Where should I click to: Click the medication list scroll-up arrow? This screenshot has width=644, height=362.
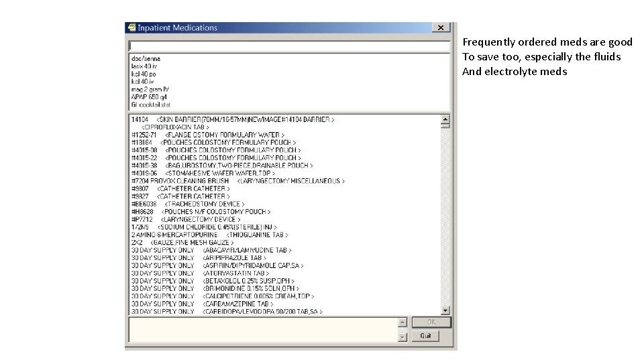(445, 119)
